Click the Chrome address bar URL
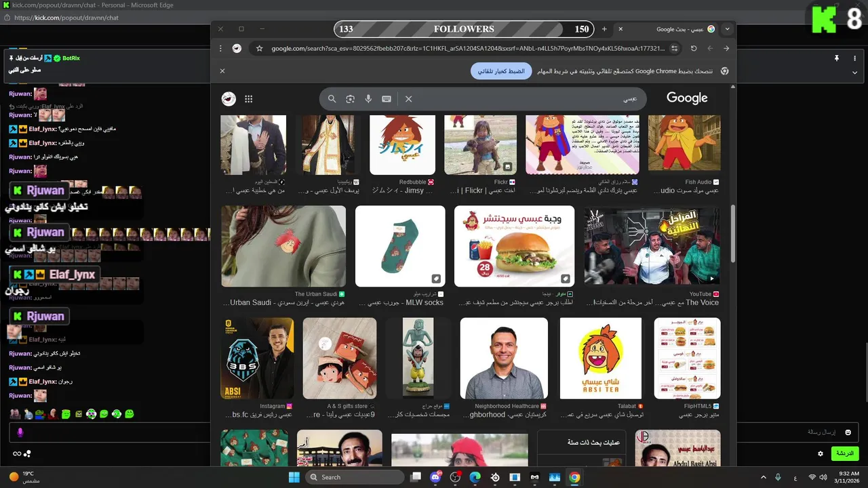 click(467, 49)
